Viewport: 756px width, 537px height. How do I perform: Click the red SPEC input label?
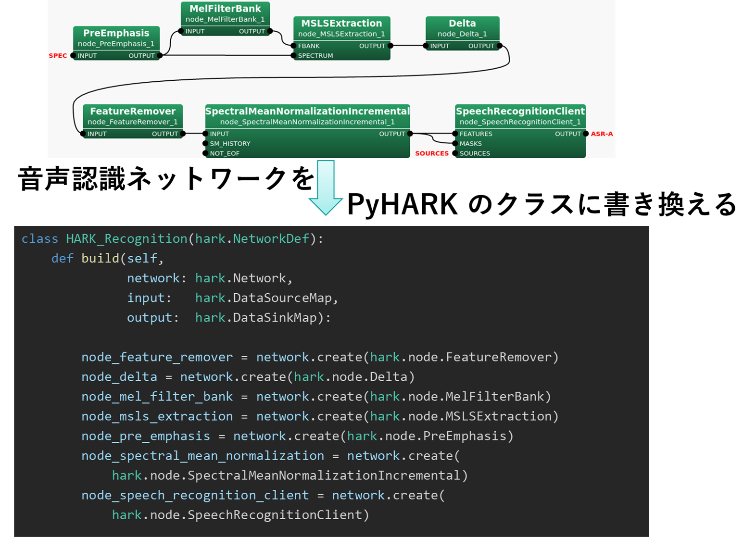(x=58, y=56)
